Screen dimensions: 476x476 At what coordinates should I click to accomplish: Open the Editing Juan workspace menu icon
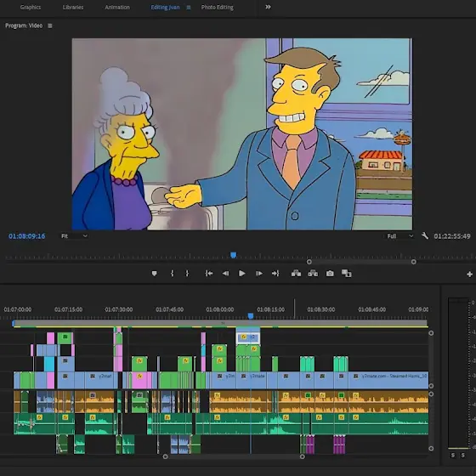point(189,8)
